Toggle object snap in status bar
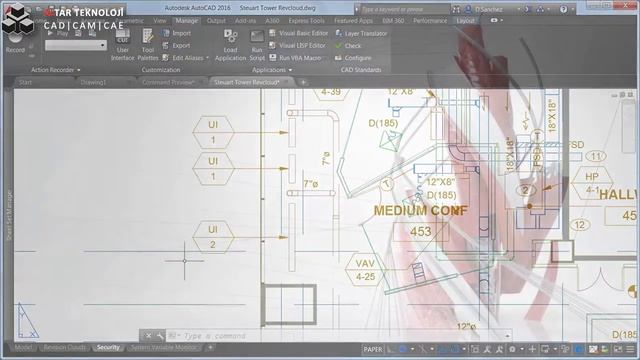This screenshot has height=360, width=640. pyautogui.click(x=454, y=349)
